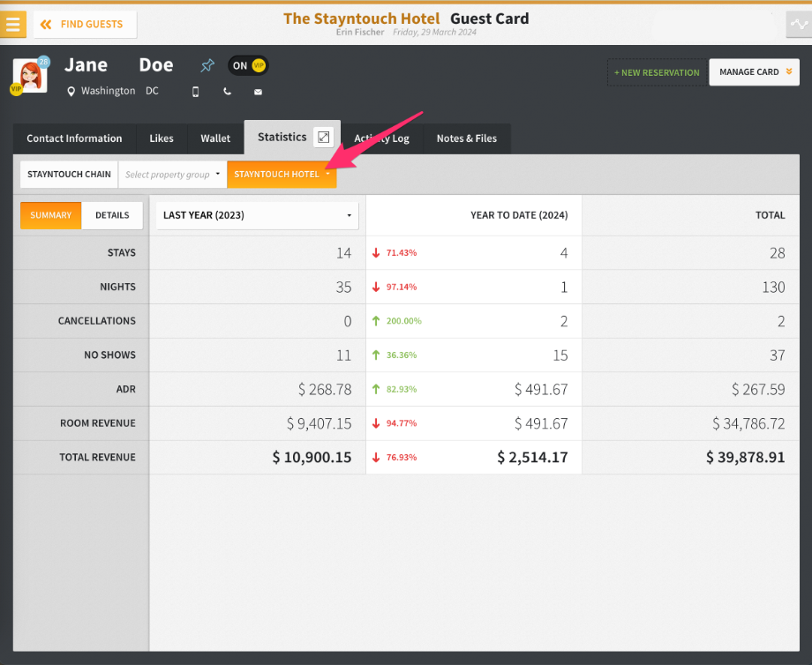
Task: Click the Year To Date (2024) header
Action: 519,215
